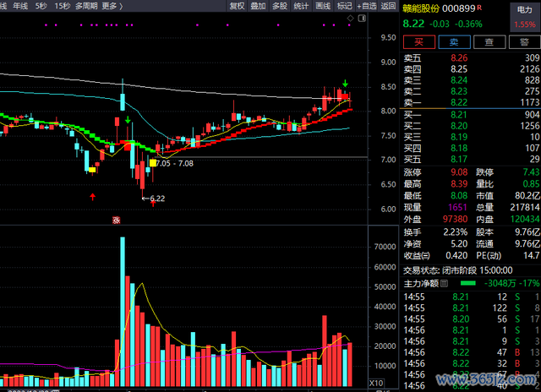Viewport: 541px width, 392px height.
Task: Toggle 叠加 overlay mode
Action: 259,6
